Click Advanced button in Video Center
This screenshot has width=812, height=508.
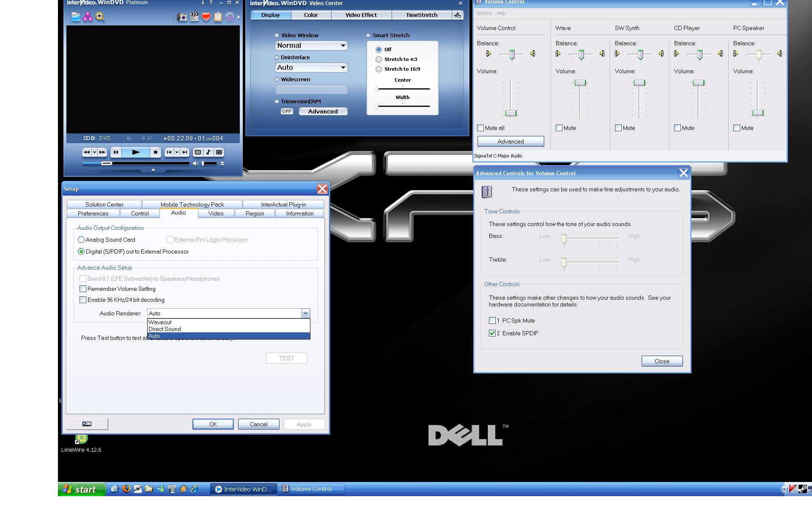tap(323, 111)
